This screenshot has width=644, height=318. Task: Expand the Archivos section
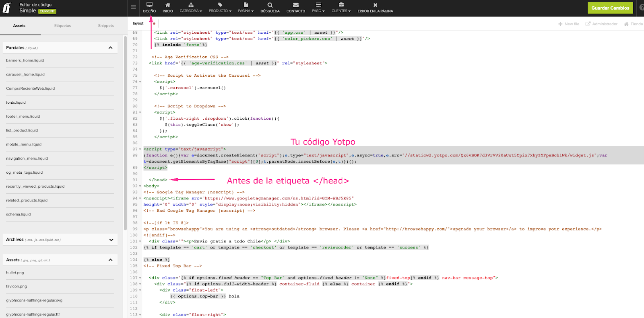pyautogui.click(x=111, y=240)
